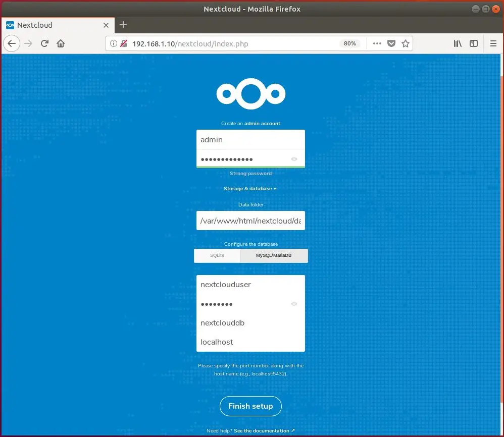Focus the database password field
This screenshot has height=437, width=504.
[x=250, y=304]
